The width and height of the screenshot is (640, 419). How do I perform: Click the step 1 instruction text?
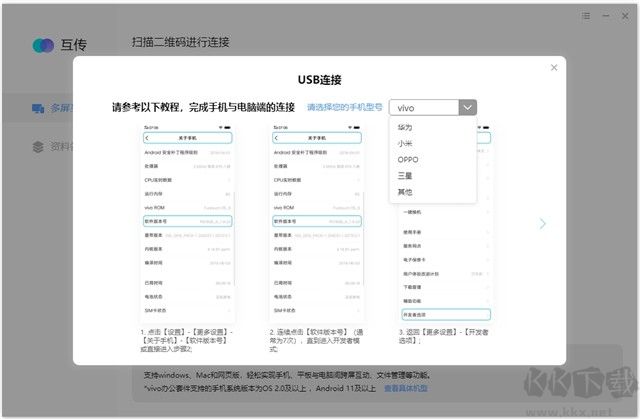(187, 340)
